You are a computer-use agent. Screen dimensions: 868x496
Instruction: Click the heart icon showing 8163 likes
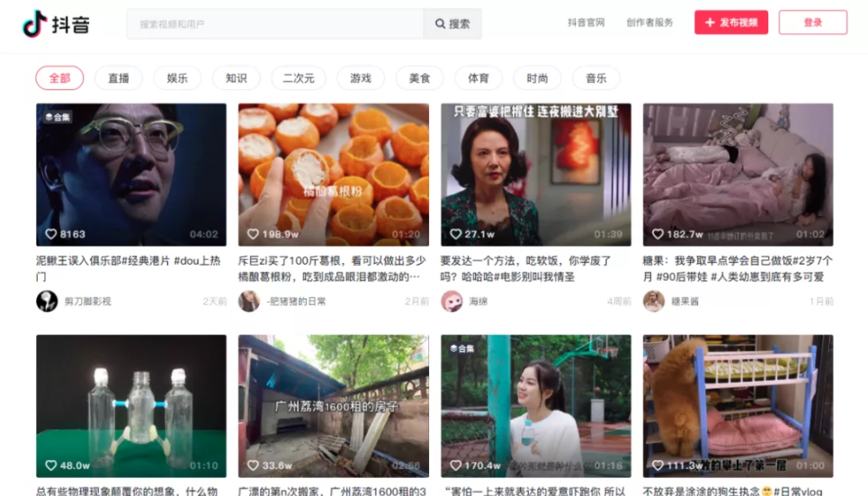51,234
